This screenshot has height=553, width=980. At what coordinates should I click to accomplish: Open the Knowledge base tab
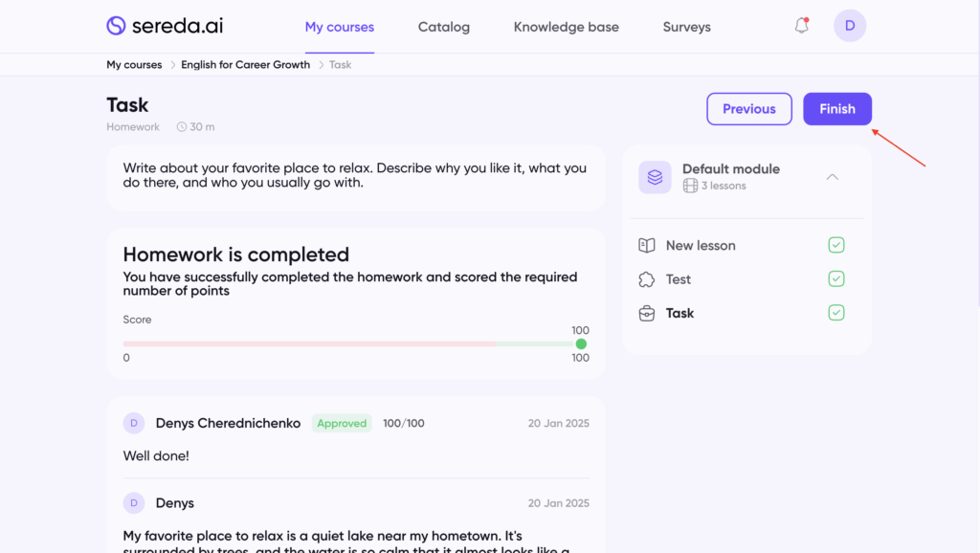(x=566, y=27)
